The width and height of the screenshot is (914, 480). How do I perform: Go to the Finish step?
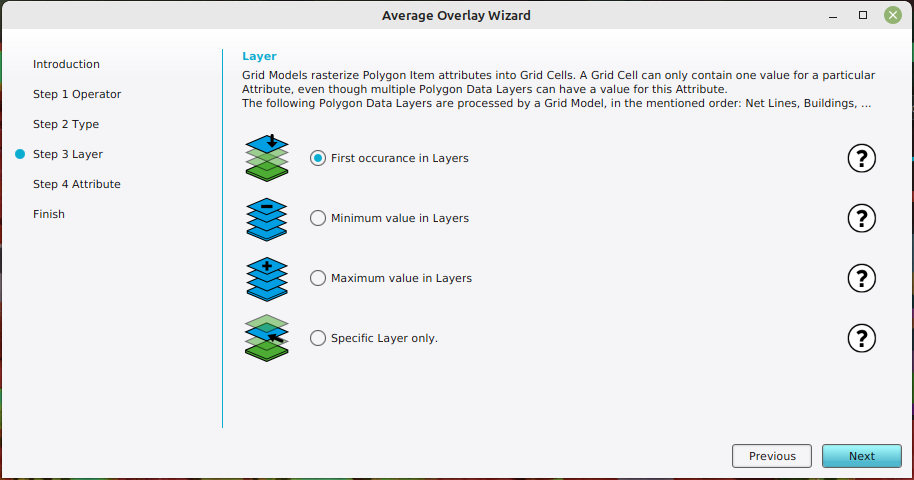pyautogui.click(x=49, y=214)
